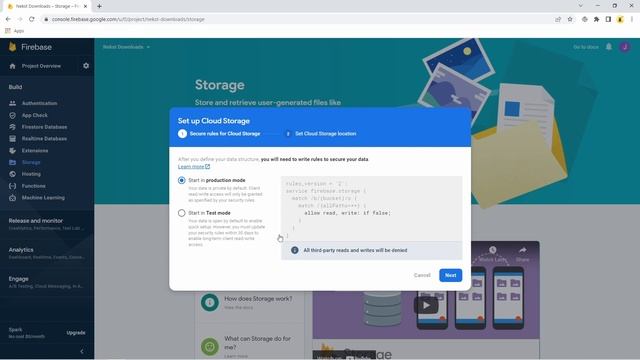This screenshot has width=640, height=360.
Task: Open Machine Learning in sidebar
Action: 43,198
